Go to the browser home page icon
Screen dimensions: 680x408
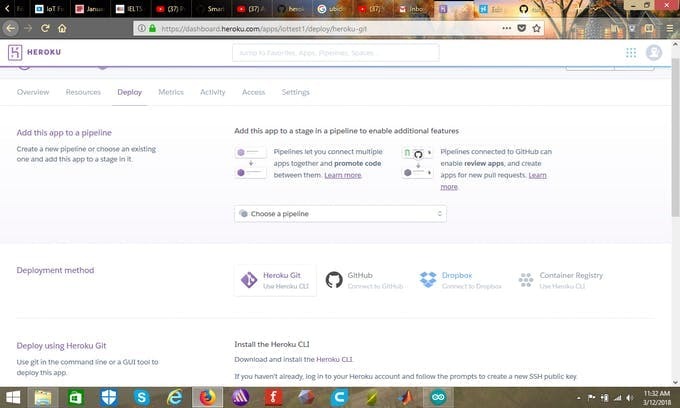[x=62, y=29]
